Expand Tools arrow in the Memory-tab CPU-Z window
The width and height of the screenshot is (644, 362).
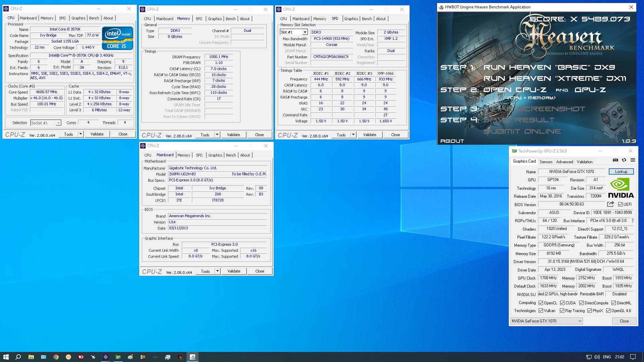(x=217, y=135)
